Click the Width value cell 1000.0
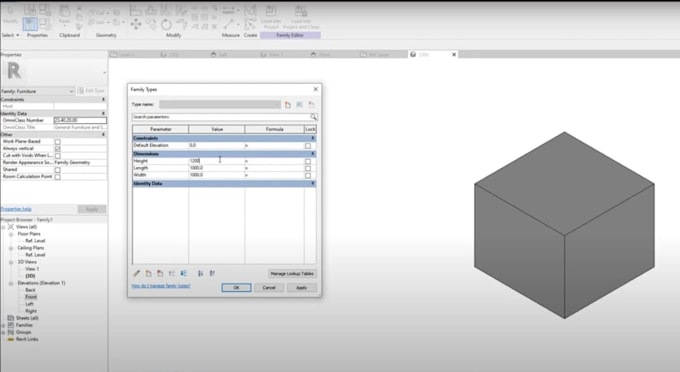The image size is (680, 372). 217,175
